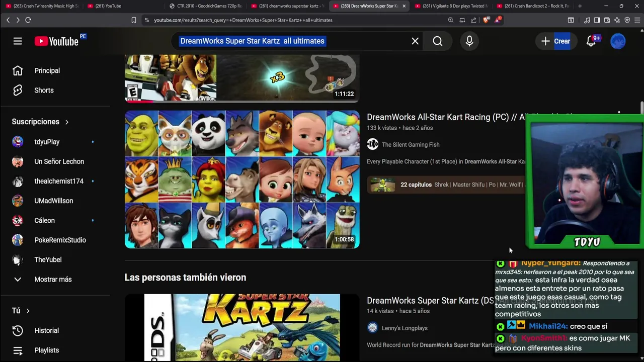
Task: Click the Crear button
Action: (x=556, y=41)
